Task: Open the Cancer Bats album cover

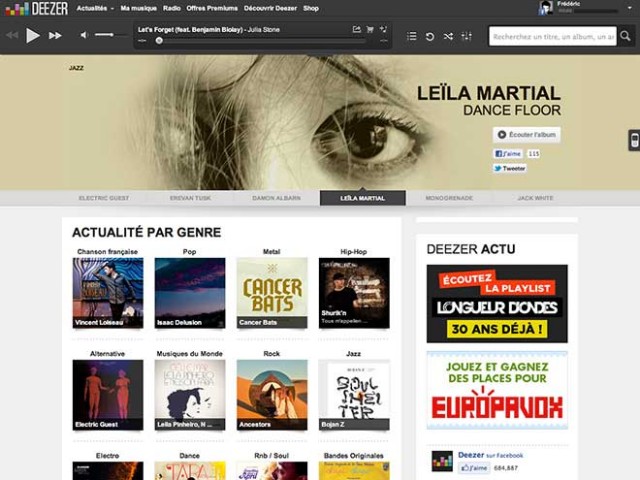Action: pyautogui.click(x=272, y=293)
